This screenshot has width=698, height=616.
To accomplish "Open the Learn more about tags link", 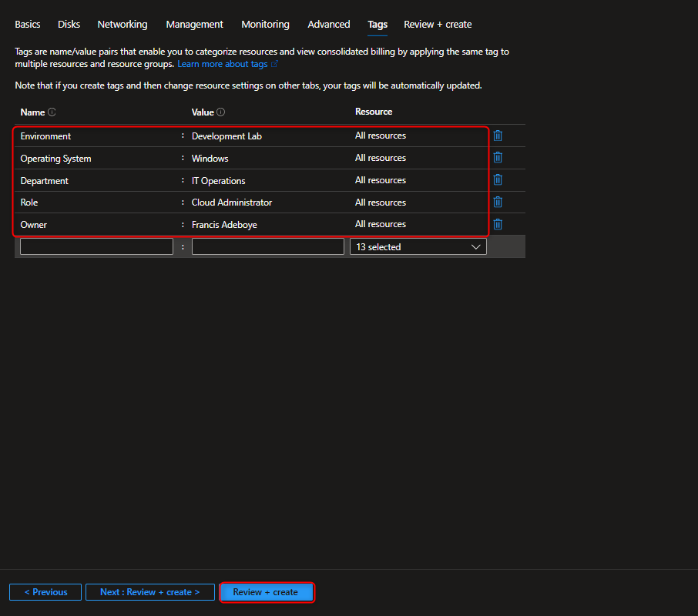I will pos(223,64).
